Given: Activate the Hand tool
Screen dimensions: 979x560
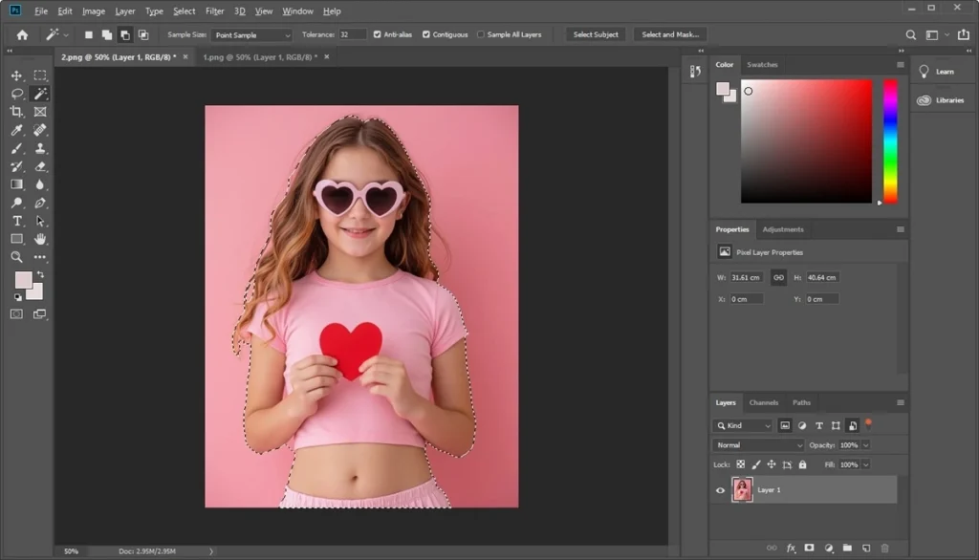Looking at the screenshot, I should tap(40, 239).
